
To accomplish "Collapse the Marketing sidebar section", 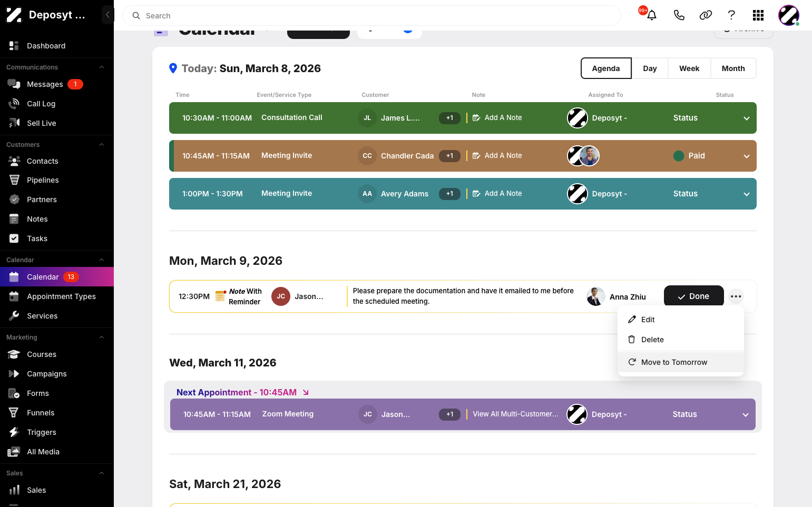I will tap(102, 337).
